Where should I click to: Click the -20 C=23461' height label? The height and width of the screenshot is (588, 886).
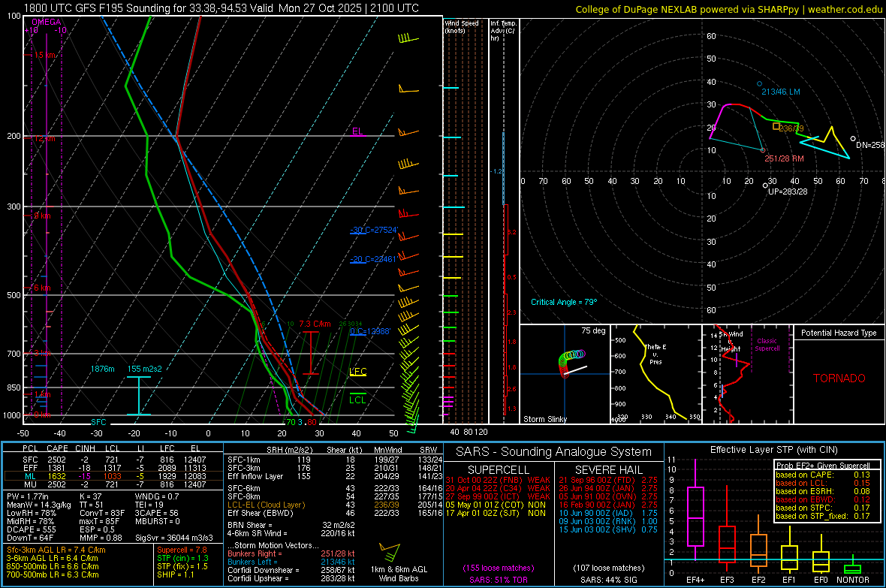click(x=374, y=259)
